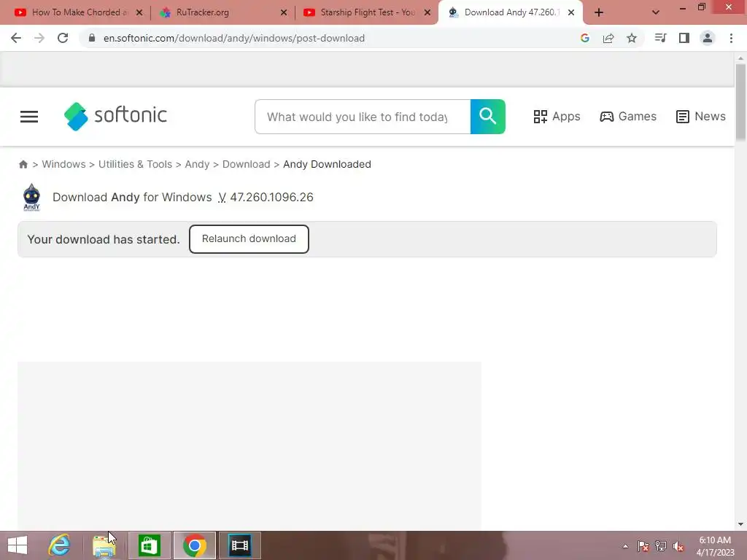747x560 pixels.
Task: Open the Chrome profile avatar
Action: click(708, 38)
